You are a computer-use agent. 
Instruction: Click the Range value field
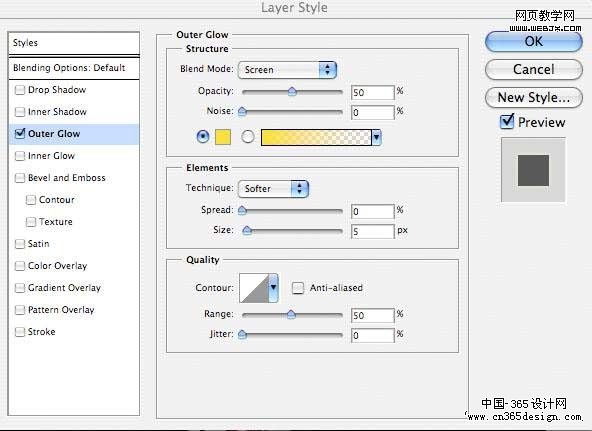pyautogui.click(x=373, y=316)
